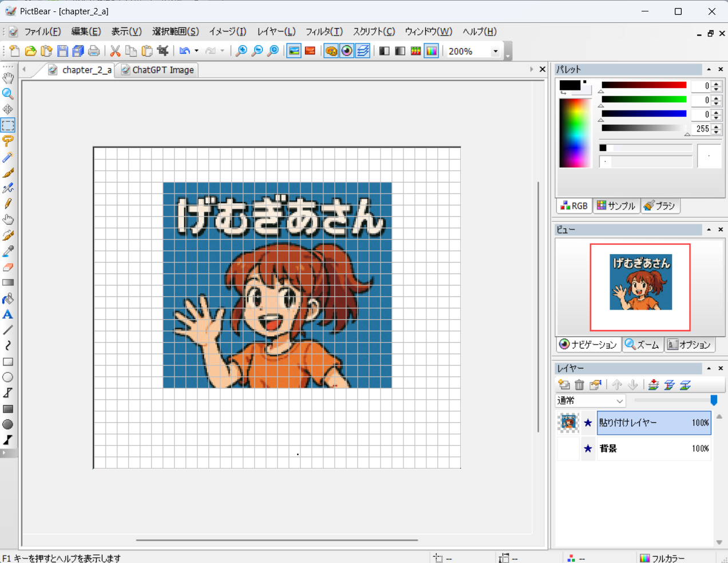Increase the red value stepper
728x563 pixels.
click(717, 84)
